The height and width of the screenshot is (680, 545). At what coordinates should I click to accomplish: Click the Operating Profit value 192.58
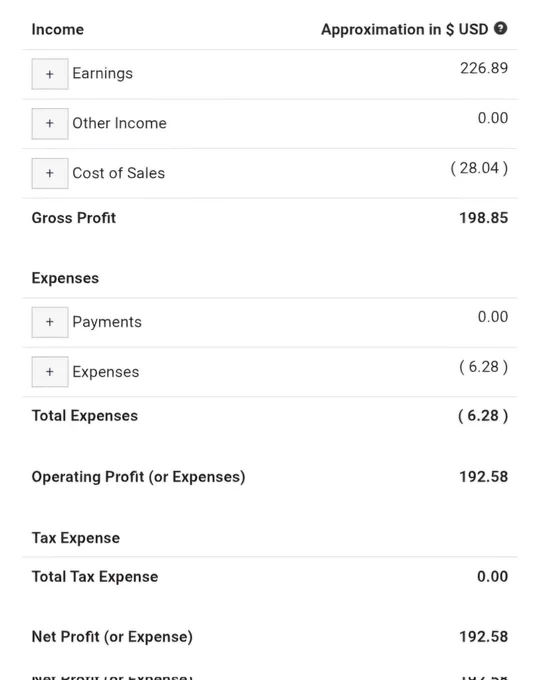(x=483, y=477)
